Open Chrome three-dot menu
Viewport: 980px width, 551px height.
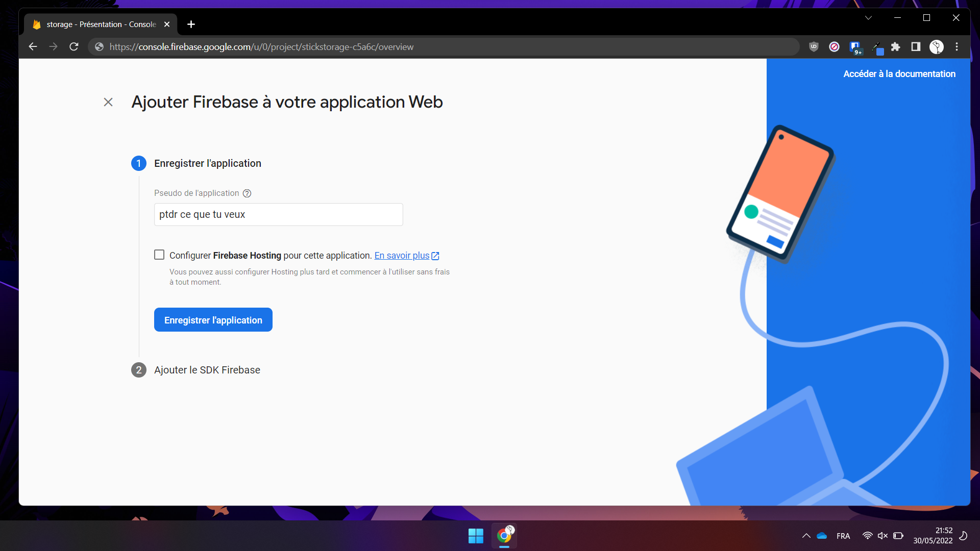coord(957,47)
